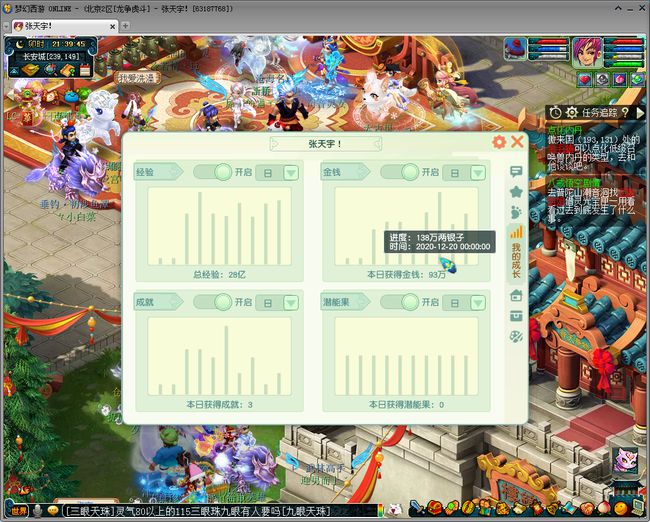Click the 经验 section label
This screenshot has width=650, height=522.
[x=158, y=172]
